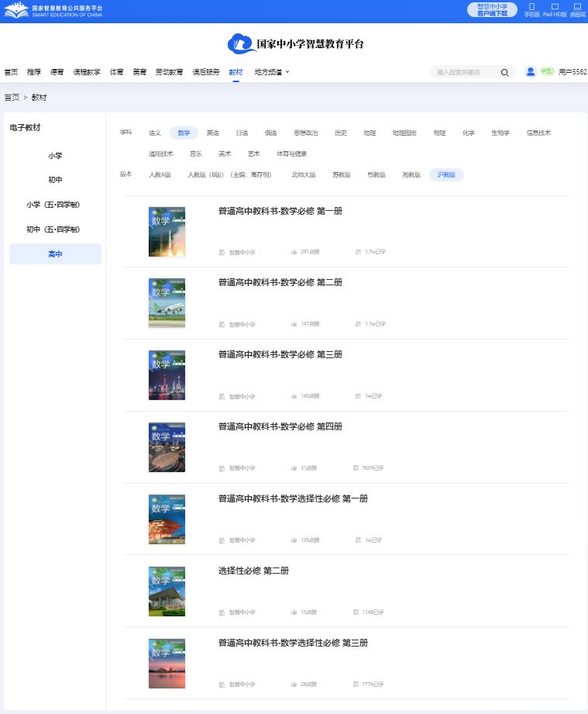This screenshot has width=588, height=714.
Task: Click the search magnifier icon
Action: 504,72
